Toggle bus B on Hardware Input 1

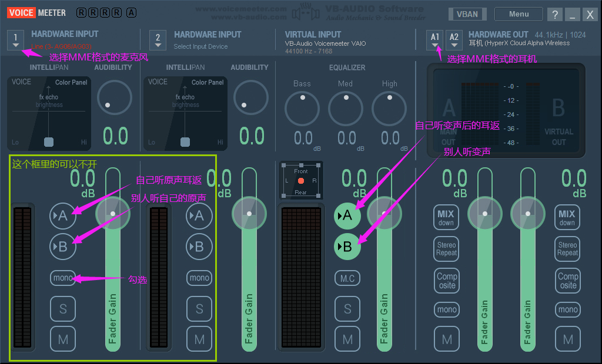(x=62, y=247)
